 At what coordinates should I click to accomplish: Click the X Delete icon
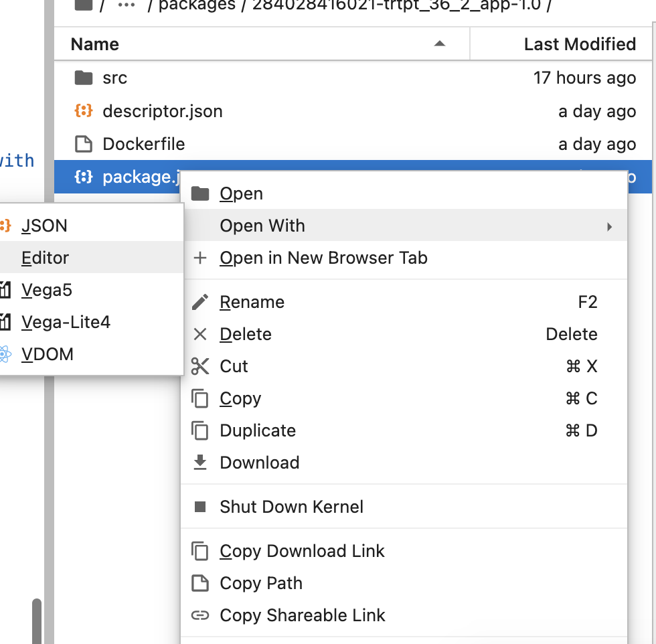[200, 334]
